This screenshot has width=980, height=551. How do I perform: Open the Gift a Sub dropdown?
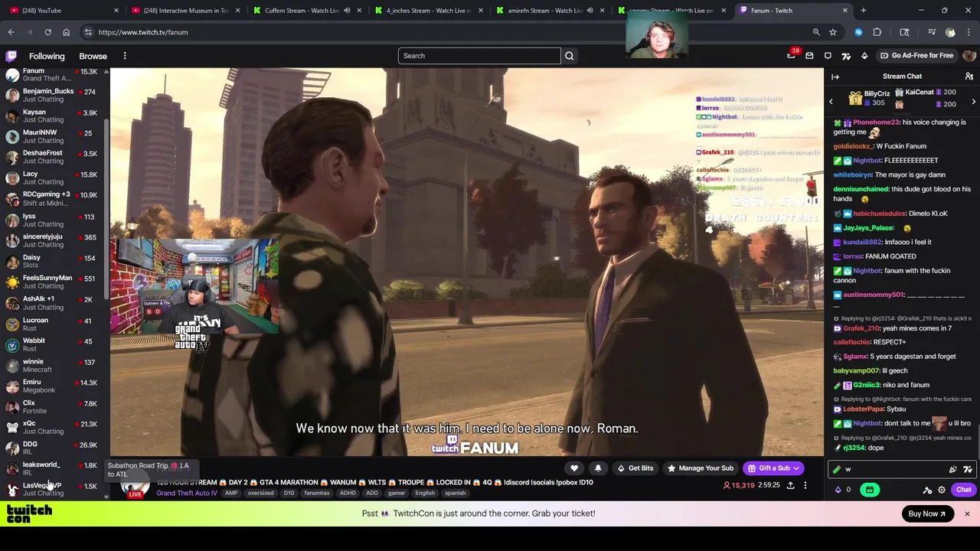coord(773,468)
